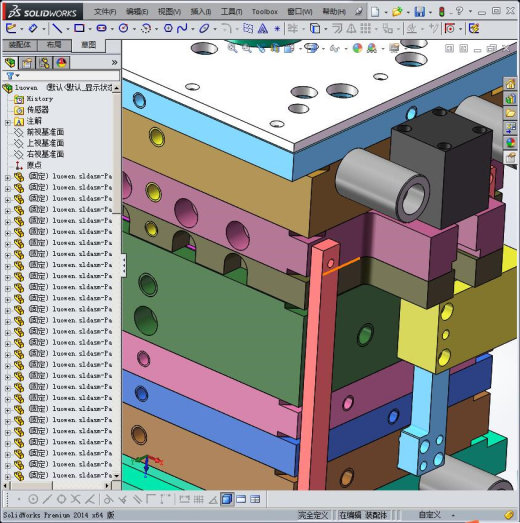Click the Smart Dimension tool icon
520x523 pixels.
[x=32, y=28]
